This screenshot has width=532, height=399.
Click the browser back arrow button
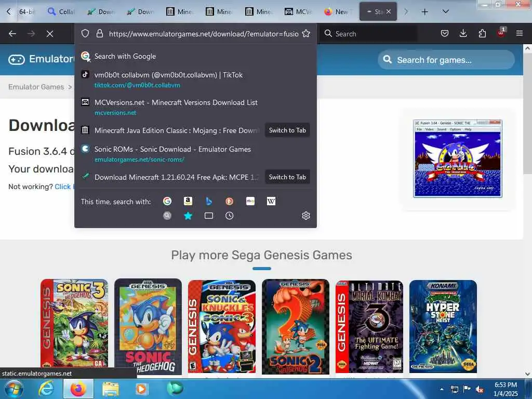point(12,34)
